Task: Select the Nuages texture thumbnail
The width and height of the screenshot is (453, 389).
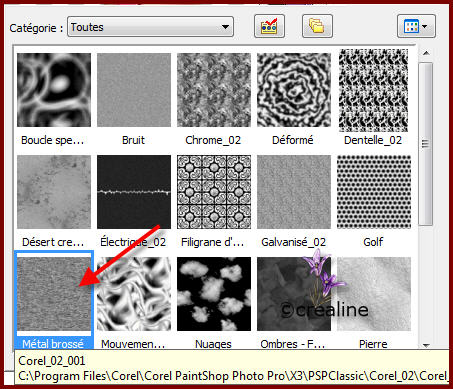Action: tap(214, 294)
